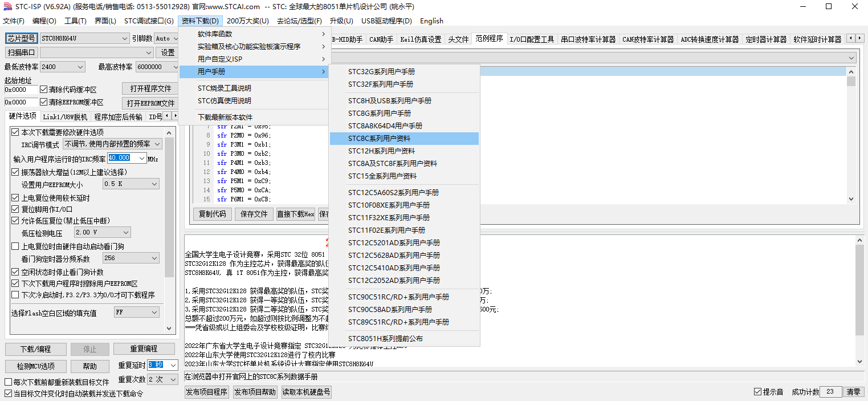Screen dimensions: 868x401
Task: Toggle 下次下载用户程序时擦除用户EEPROM区
Action: point(15,283)
